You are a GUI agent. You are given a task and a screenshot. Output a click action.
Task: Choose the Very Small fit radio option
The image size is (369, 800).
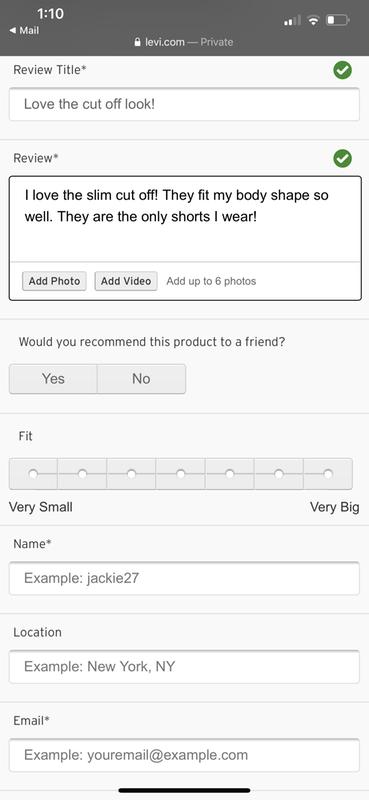pos(33,474)
